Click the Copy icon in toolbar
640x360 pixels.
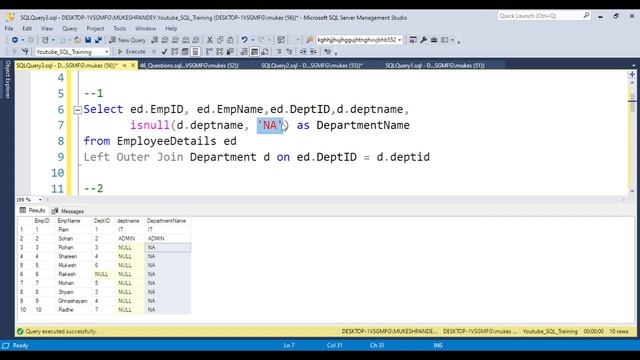point(220,40)
